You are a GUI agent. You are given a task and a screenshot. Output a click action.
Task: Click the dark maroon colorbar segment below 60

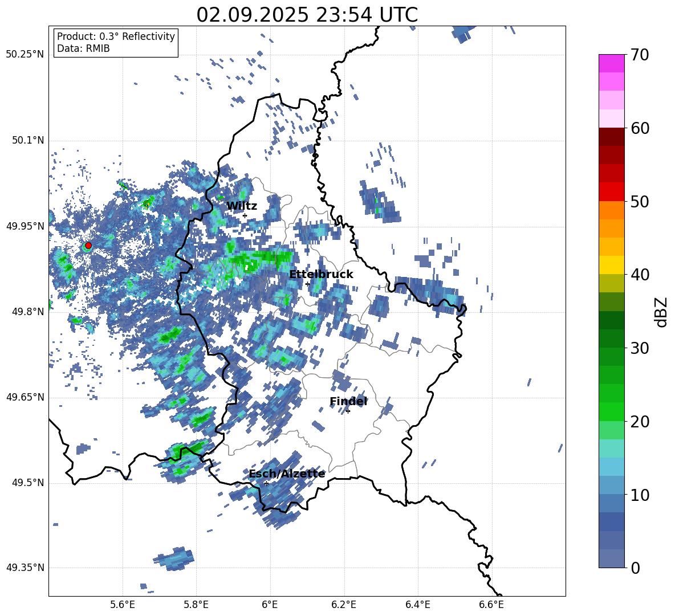611,137
